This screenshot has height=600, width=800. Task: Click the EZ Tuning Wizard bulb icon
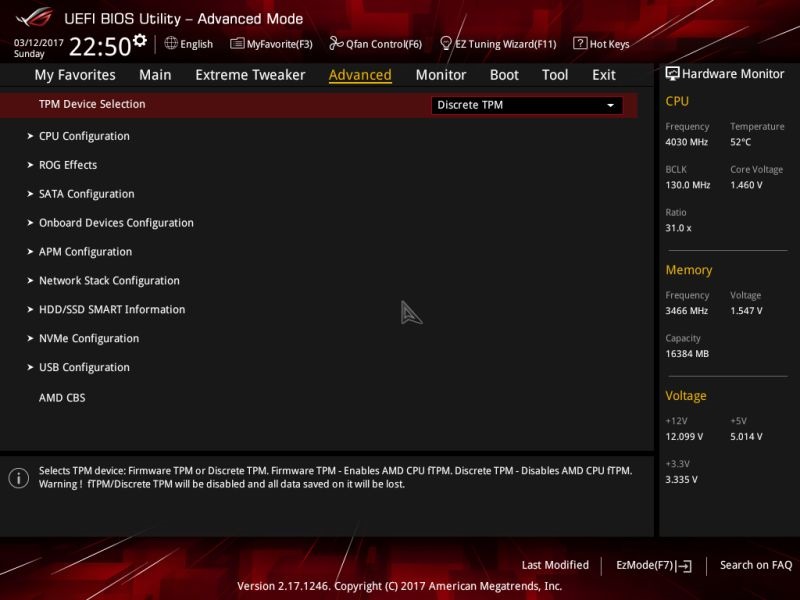(x=445, y=43)
